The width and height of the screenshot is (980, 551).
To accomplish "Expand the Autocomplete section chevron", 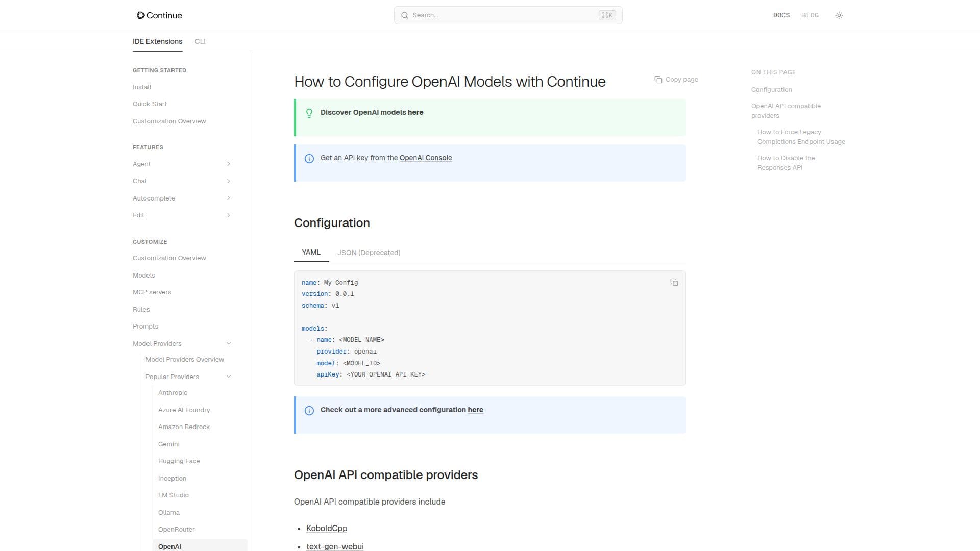I will [228, 198].
